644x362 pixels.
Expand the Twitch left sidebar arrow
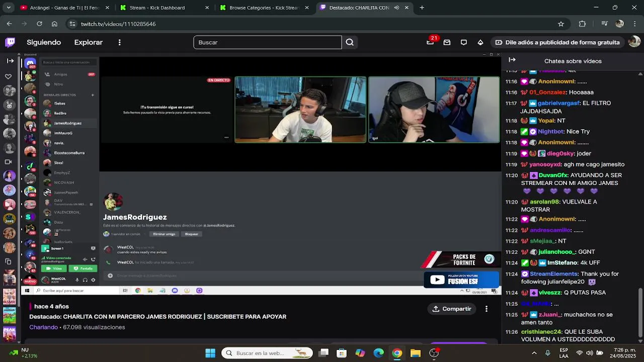click(x=10, y=60)
